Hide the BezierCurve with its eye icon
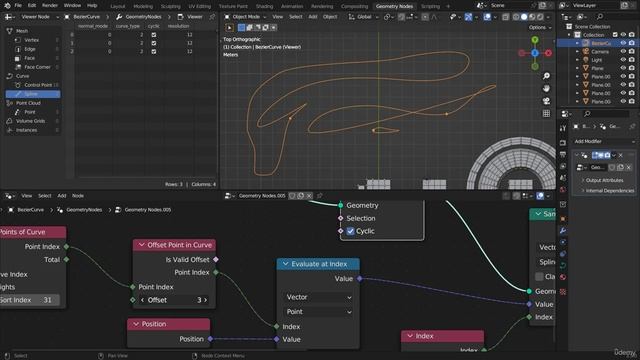This screenshot has width=640, height=360. tap(623, 43)
